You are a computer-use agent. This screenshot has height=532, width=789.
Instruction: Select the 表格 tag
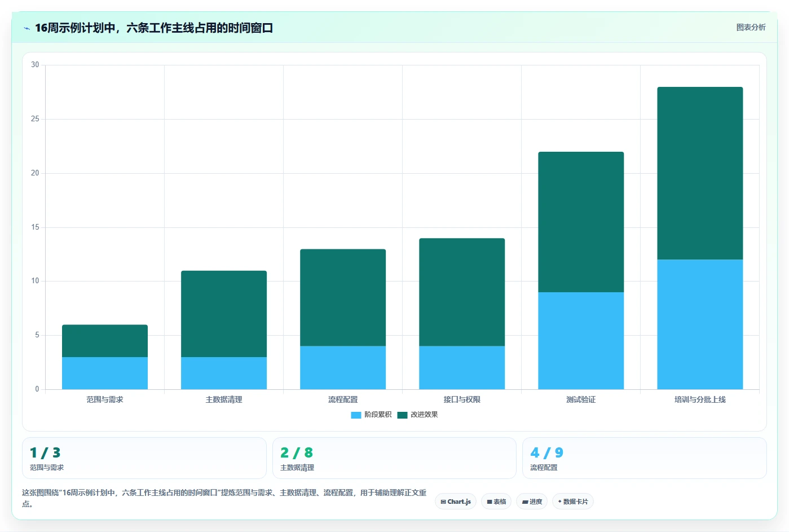496,502
